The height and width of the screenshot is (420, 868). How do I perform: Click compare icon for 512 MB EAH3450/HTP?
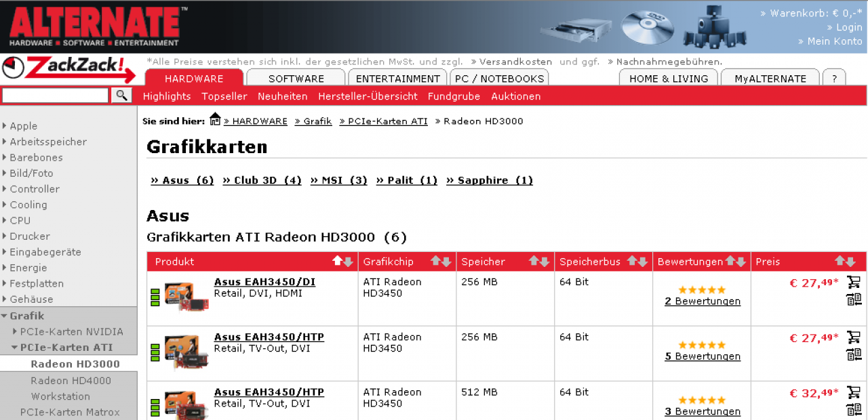click(x=854, y=409)
